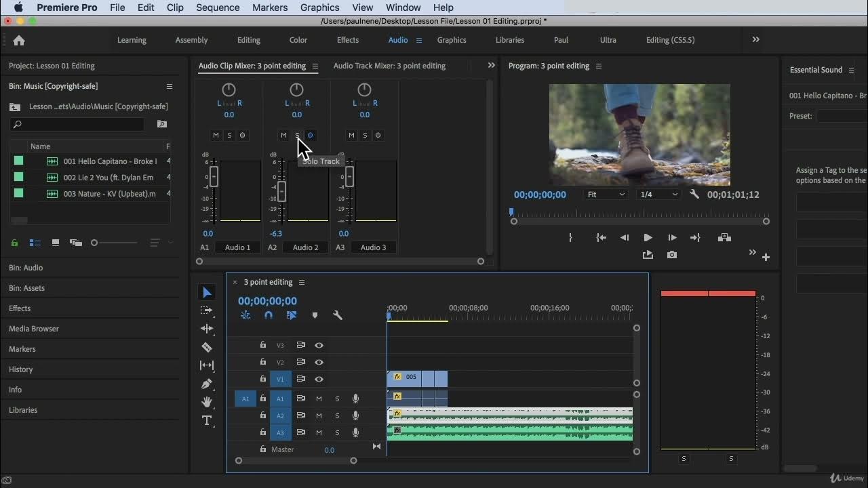The height and width of the screenshot is (488, 868).
Task: Open Program monitor panel menu
Action: (598, 66)
